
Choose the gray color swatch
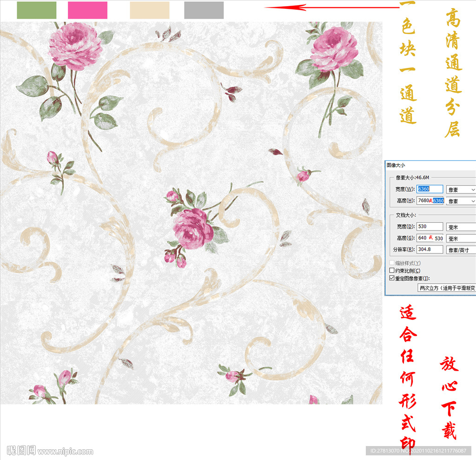click(x=204, y=10)
